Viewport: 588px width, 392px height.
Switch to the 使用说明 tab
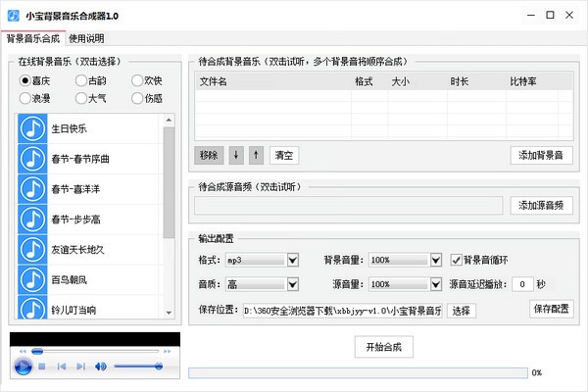[x=86, y=38]
